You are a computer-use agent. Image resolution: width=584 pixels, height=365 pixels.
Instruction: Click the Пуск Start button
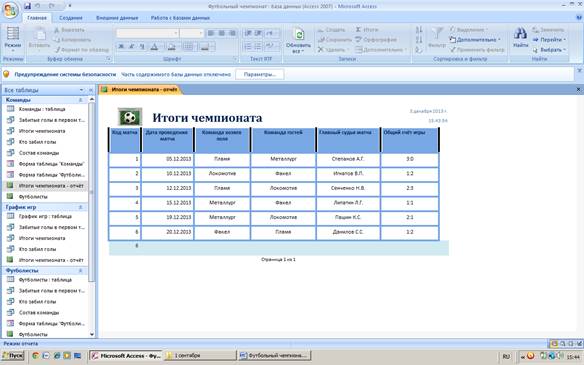13,356
